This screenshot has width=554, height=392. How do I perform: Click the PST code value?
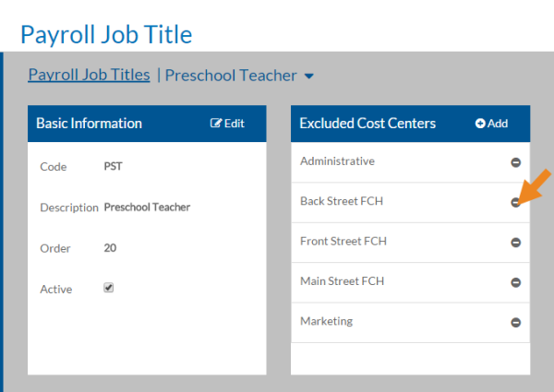click(113, 167)
